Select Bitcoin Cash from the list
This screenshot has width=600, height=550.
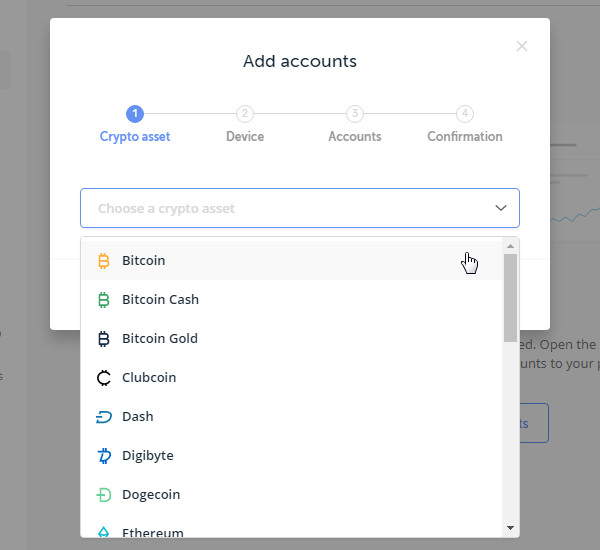coord(291,300)
